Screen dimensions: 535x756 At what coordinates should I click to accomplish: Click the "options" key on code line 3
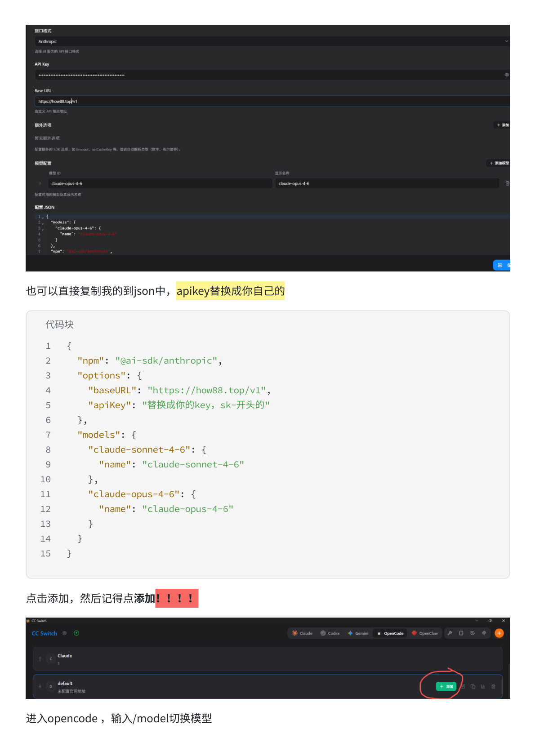click(101, 375)
